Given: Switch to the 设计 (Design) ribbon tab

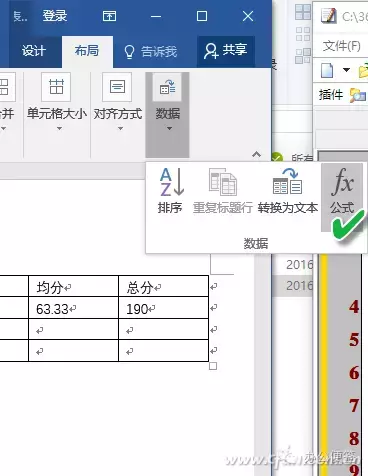Looking at the screenshot, I should 33,51.
